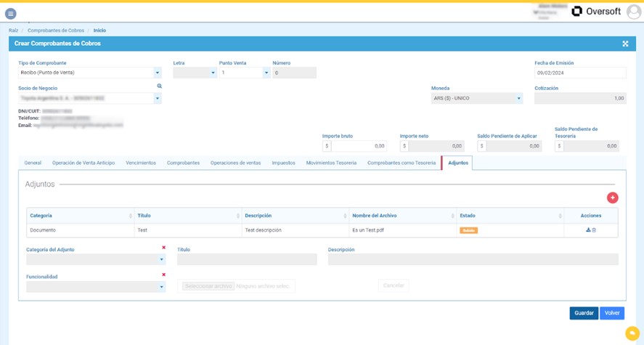Viewport: 644px width, 345px height.
Task: Click the Acciones column header
Action: [591, 216]
